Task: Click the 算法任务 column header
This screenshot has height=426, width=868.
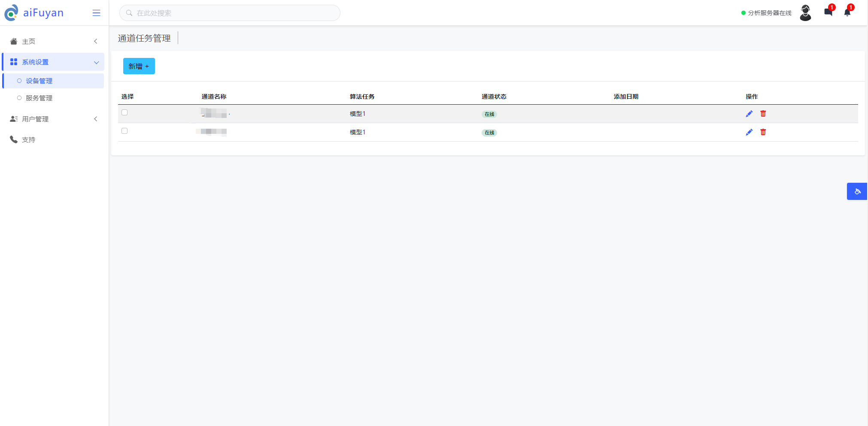Action: point(362,97)
